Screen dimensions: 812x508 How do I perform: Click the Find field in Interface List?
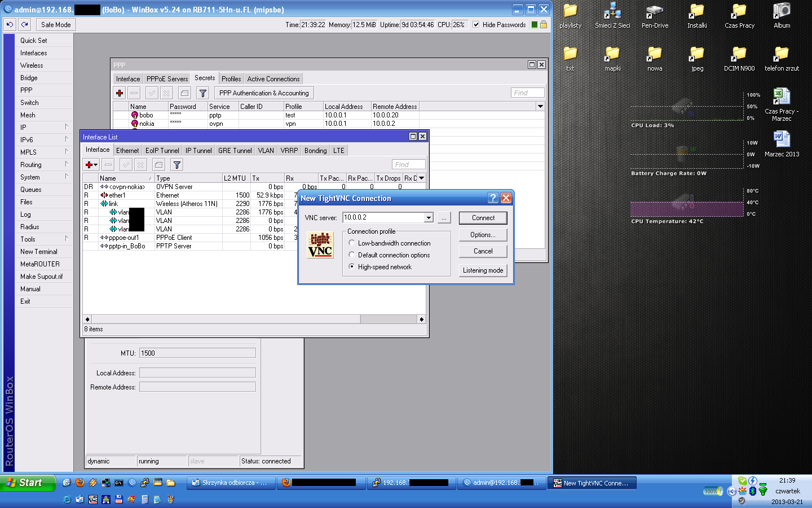(408, 164)
